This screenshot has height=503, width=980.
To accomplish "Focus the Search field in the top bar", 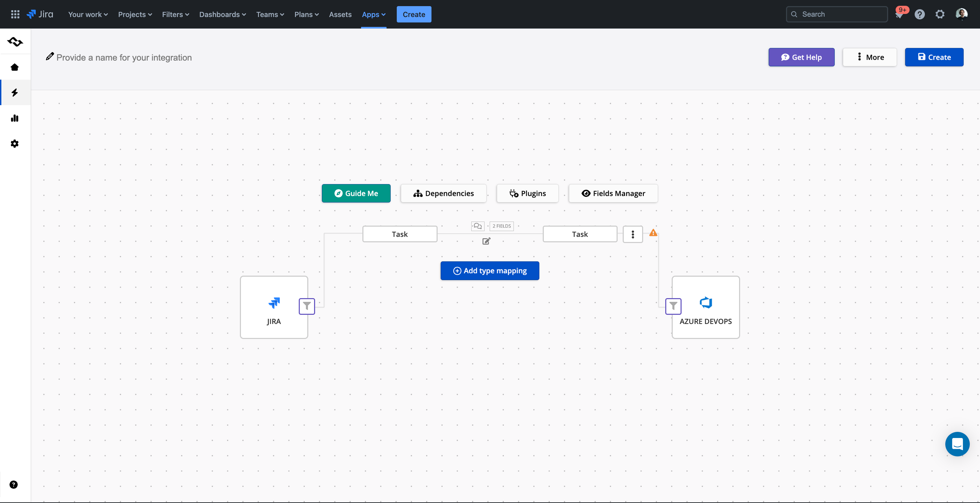I will pyautogui.click(x=837, y=14).
